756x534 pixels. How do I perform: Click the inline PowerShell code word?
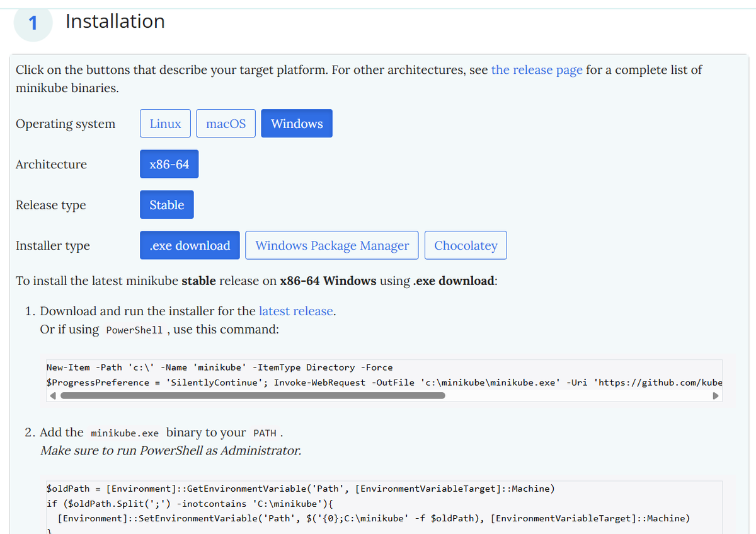click(135, 330)
